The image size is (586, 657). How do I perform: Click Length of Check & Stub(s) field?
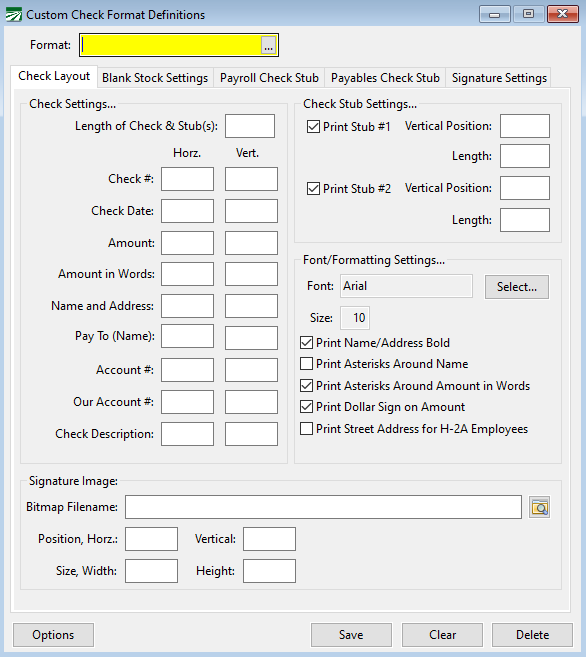[x=250, y=126]
